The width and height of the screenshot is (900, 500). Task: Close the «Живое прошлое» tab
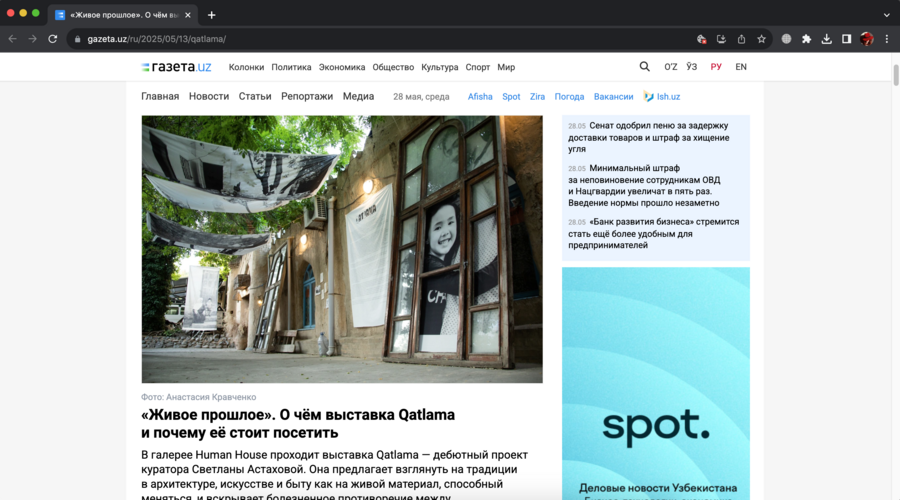tap(188, 15)
